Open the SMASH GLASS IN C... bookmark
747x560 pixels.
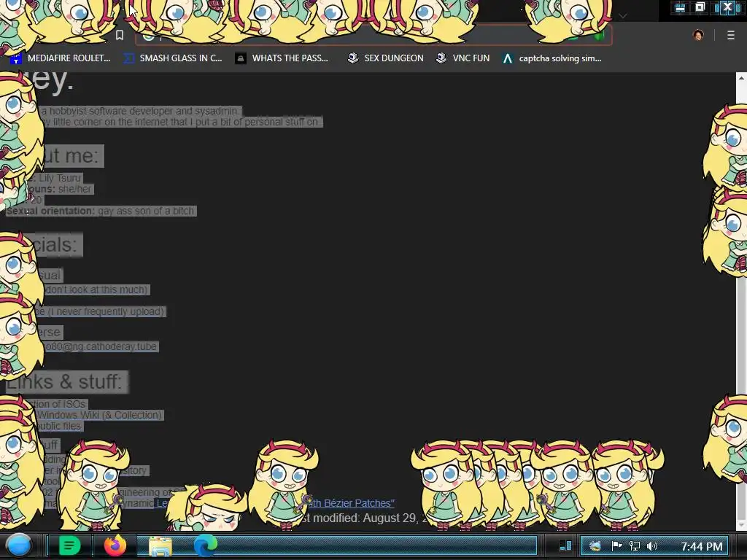pyautogui.click(x=172, y=58)
